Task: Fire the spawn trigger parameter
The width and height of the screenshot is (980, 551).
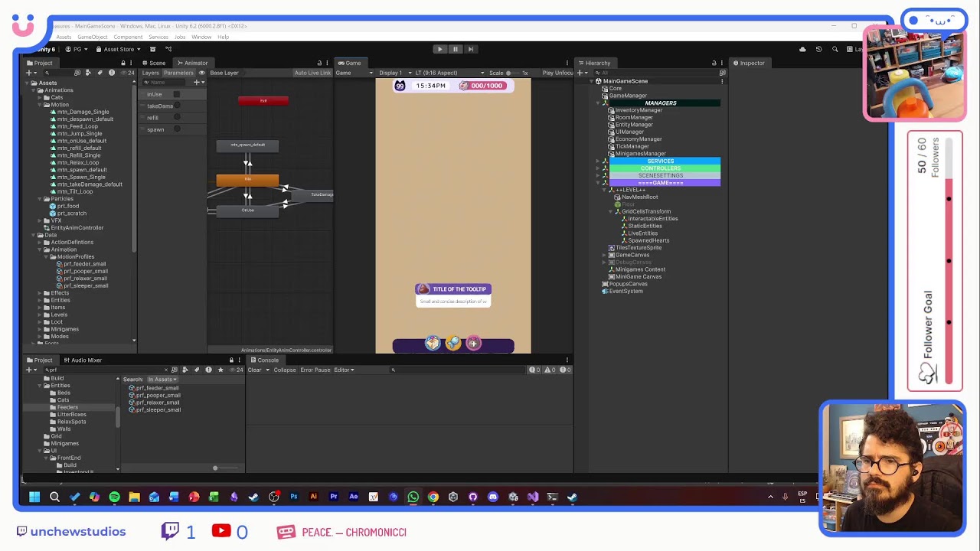Action: [x=177, y=129]
